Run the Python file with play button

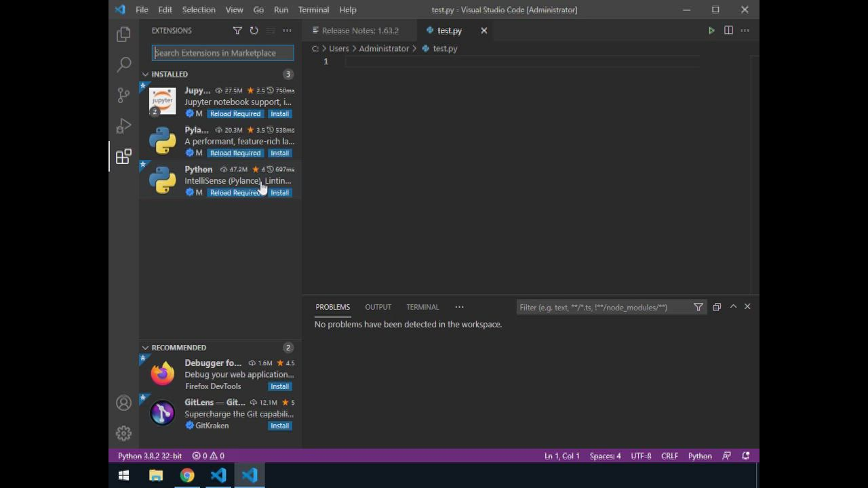(711, 30)
